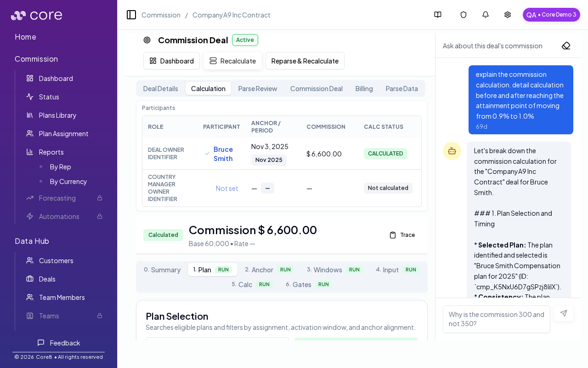This screenshot has height=368, width=588.
Task: Click the Reparse & Recalculate button
Action: (305, 61)
